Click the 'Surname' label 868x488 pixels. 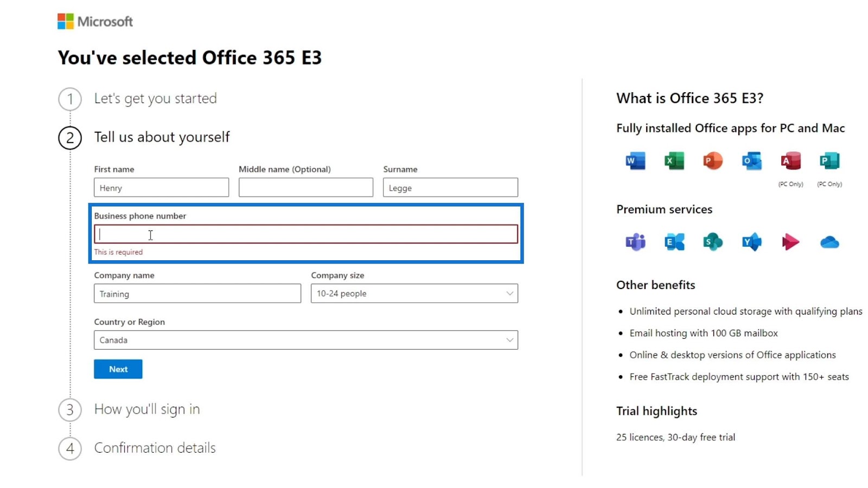pyautogui.click(x=400, y=169)
